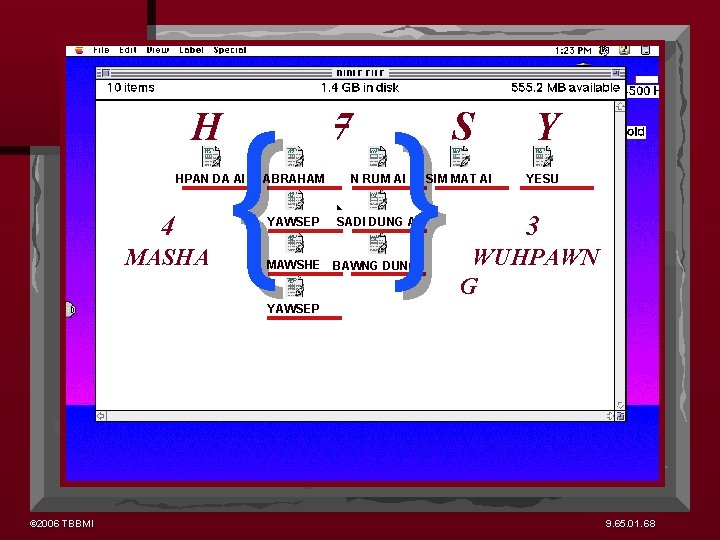720x540 pixels.
Task: Click the YESU file name label
Action: coord(542,178)
